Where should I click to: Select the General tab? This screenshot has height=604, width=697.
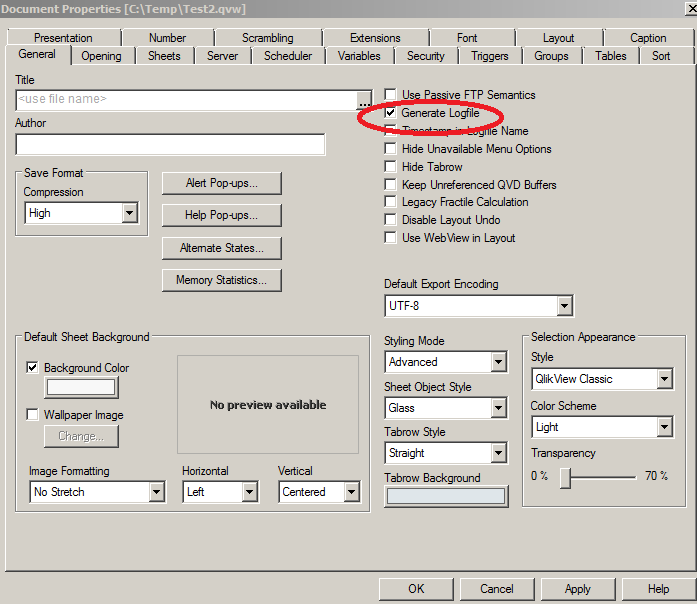(37, 54)
